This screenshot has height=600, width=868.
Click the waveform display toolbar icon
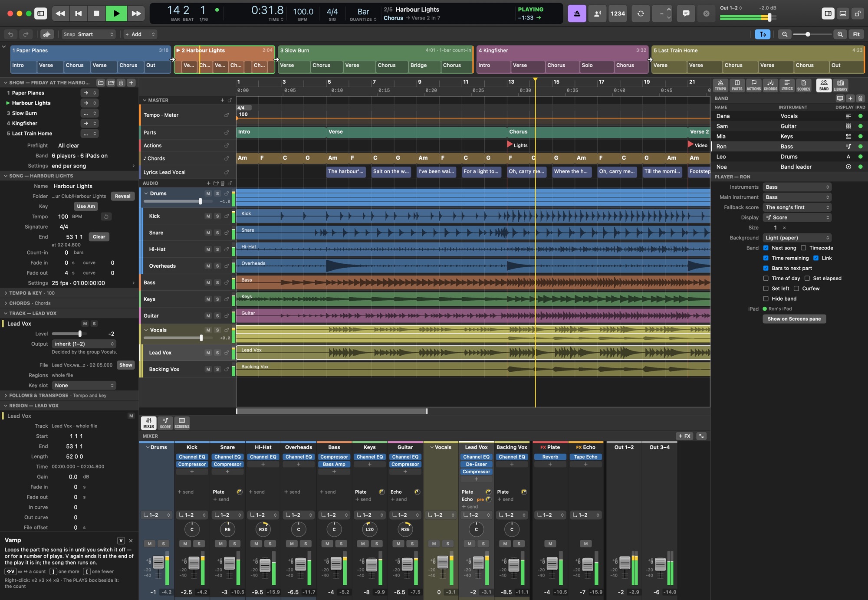tap(47, 34)
